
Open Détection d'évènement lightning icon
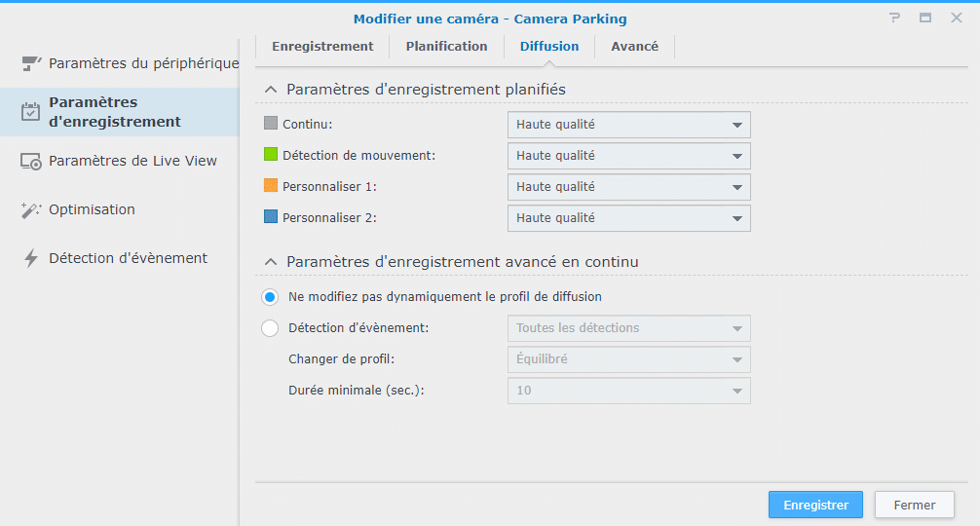pyautogui.click(x=30, y=258)
